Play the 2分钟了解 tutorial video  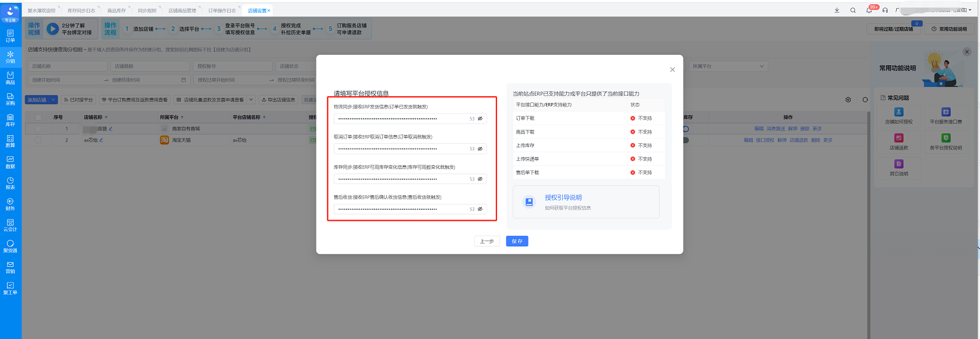52,29
